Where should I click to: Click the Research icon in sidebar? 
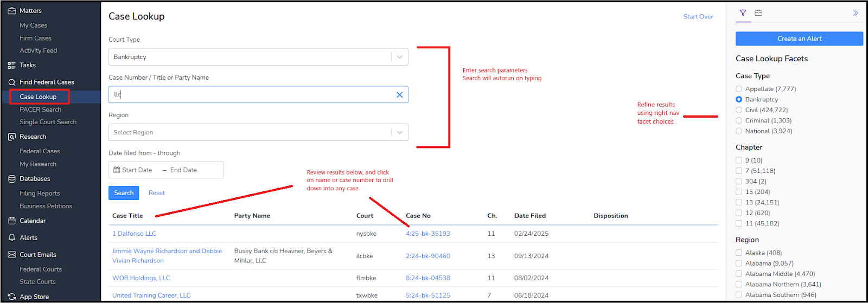[x=12, y=137]
